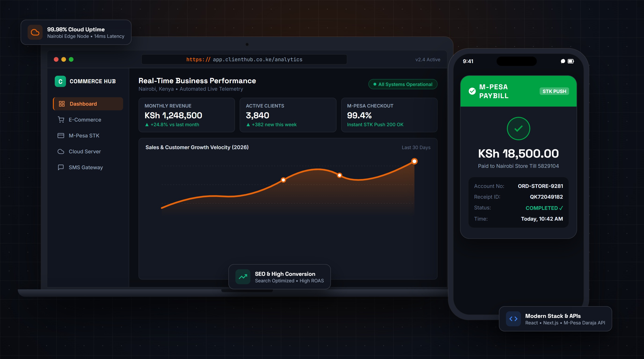Click the All Systems Operational status badge

(403, 84)
